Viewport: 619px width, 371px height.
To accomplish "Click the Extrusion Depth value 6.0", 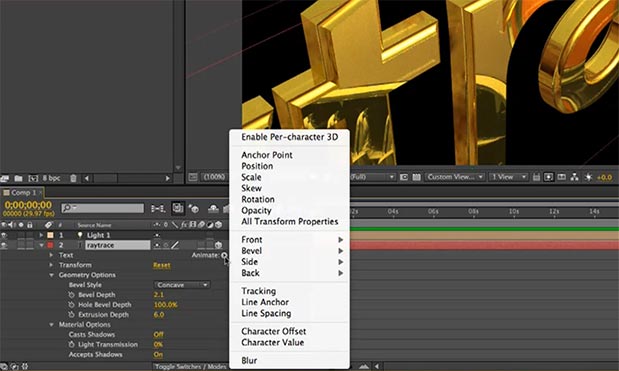I will 159,315.
